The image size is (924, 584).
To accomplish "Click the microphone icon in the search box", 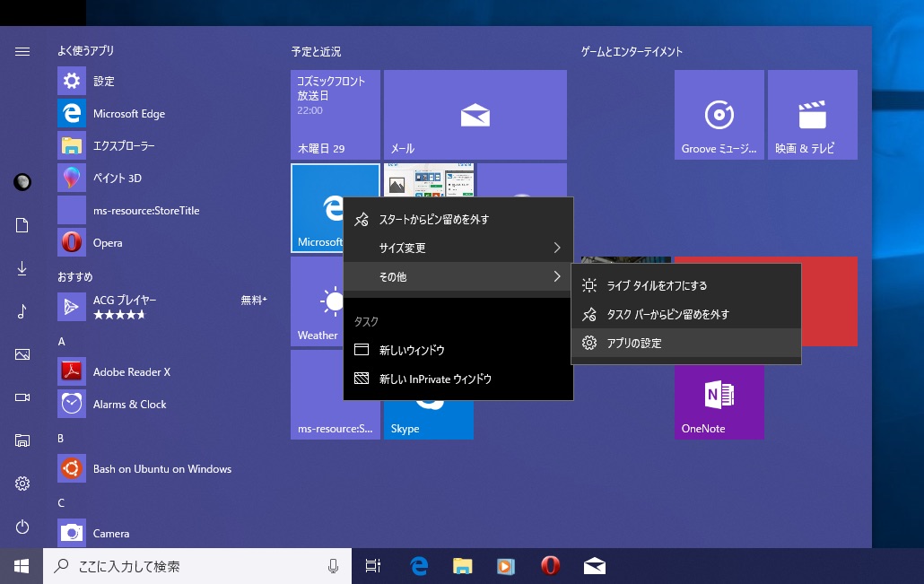I will [333, 566].
